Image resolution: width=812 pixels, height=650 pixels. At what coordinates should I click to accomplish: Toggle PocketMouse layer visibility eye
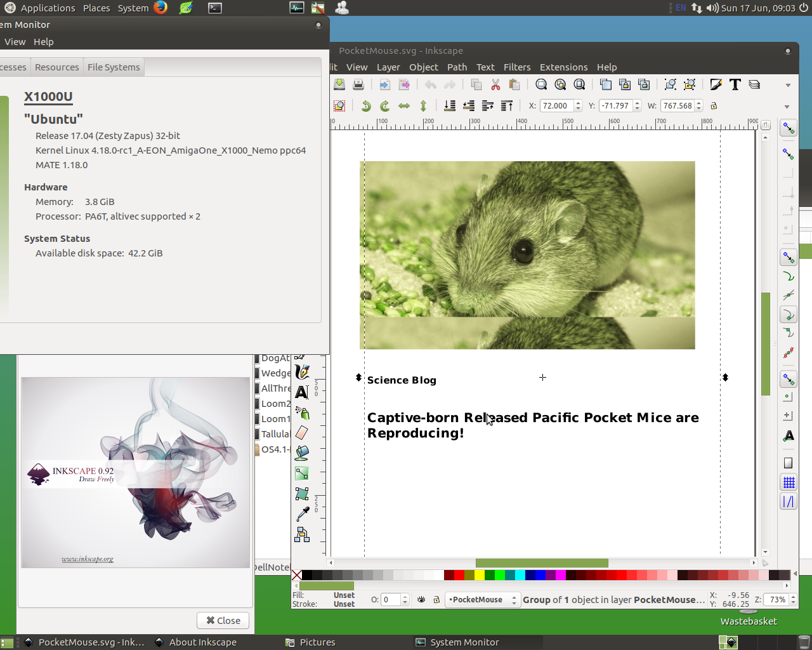pos(421,600)
